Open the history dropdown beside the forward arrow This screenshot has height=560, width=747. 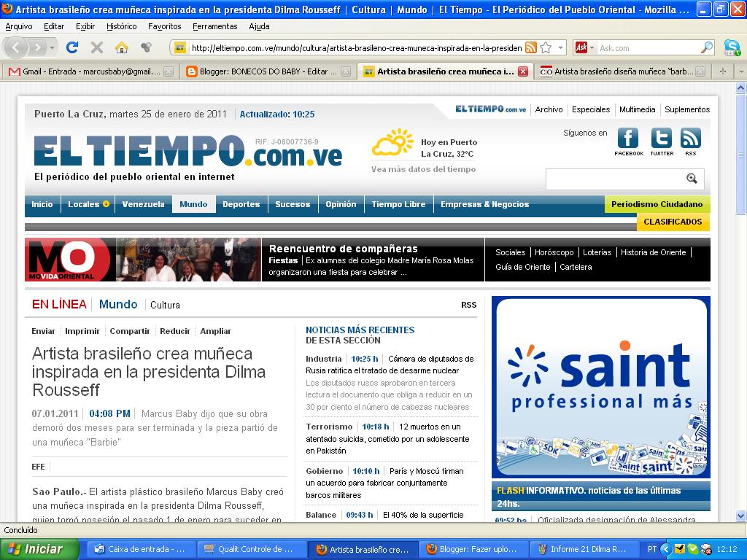[53, 47]
